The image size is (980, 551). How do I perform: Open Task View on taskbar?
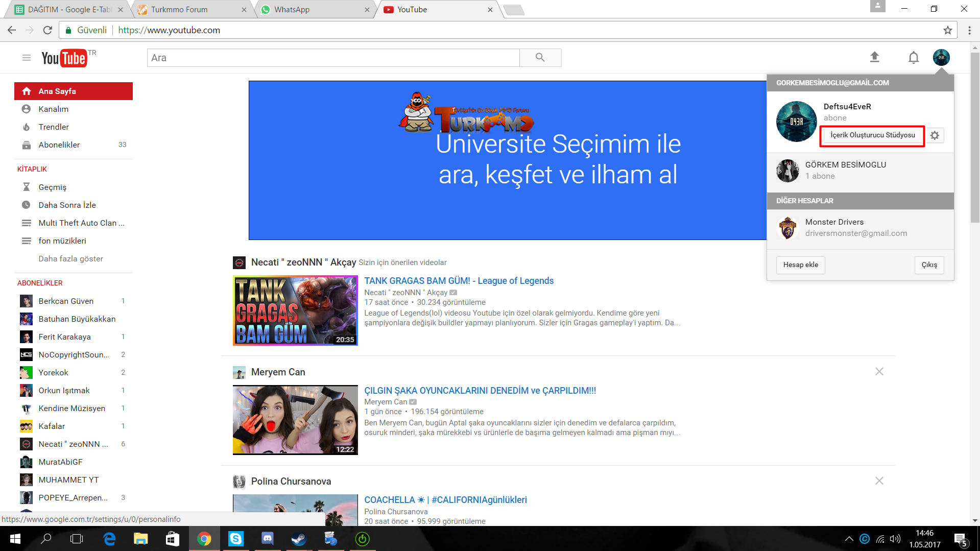coord(77,539)
